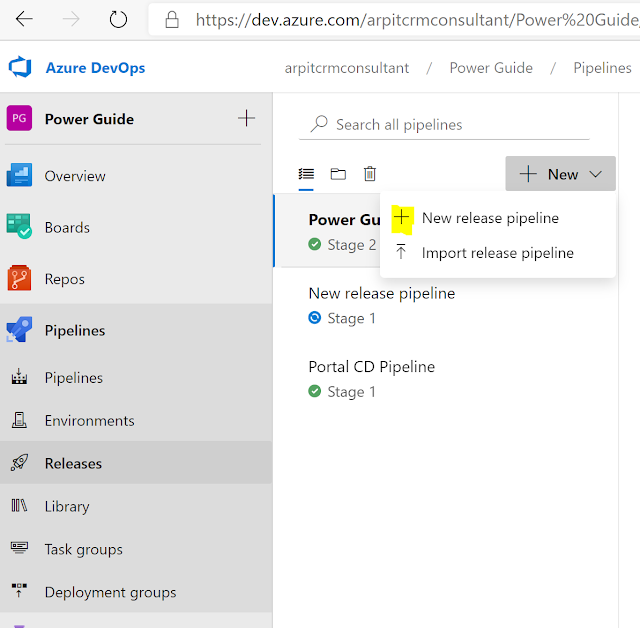The height and width of the screenshot is (628, 640).
Task: Open Releases in the sidebar
Action: pyautogui.click(x=73, y=464)
